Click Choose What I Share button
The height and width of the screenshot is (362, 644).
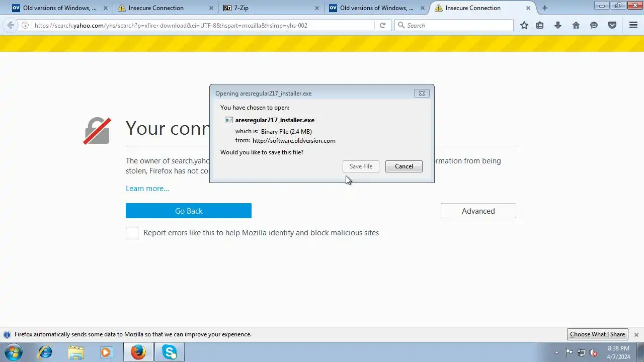point(597,334)
